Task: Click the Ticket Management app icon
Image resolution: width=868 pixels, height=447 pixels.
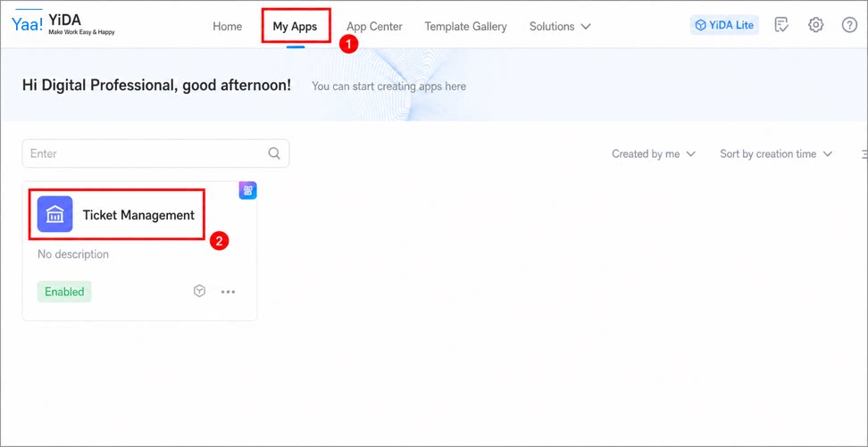Action: point(54,214)
